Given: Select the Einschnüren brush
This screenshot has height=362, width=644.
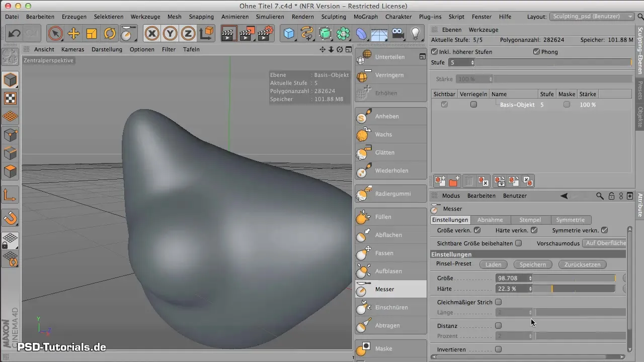Looking at the screenshot, I should tap(390, 307).
